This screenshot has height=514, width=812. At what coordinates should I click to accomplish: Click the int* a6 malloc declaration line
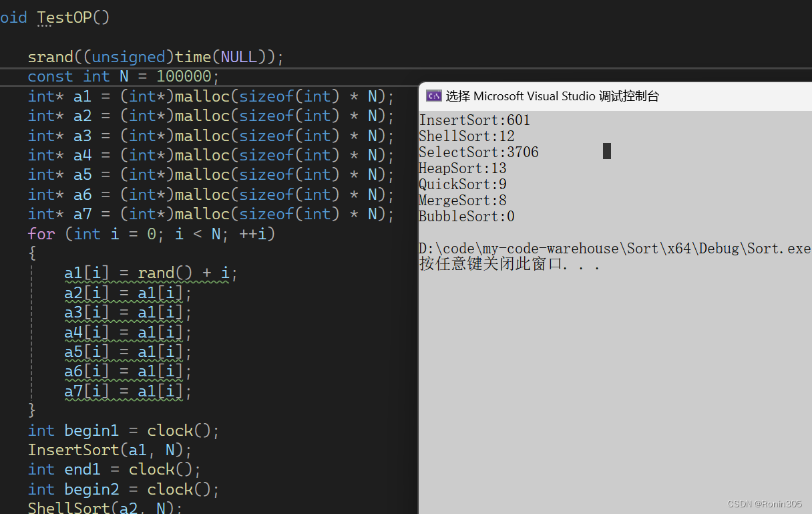click(211, 195)
